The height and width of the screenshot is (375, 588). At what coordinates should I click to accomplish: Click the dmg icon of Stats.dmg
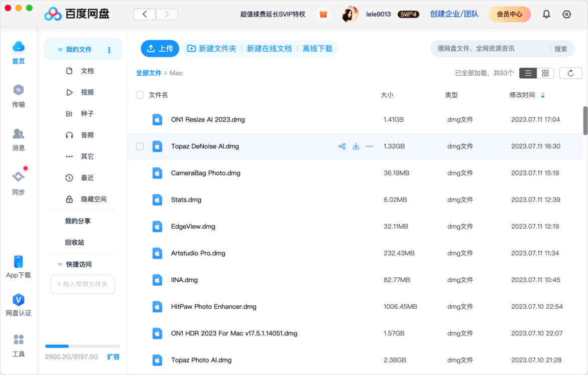click(157, 200)
